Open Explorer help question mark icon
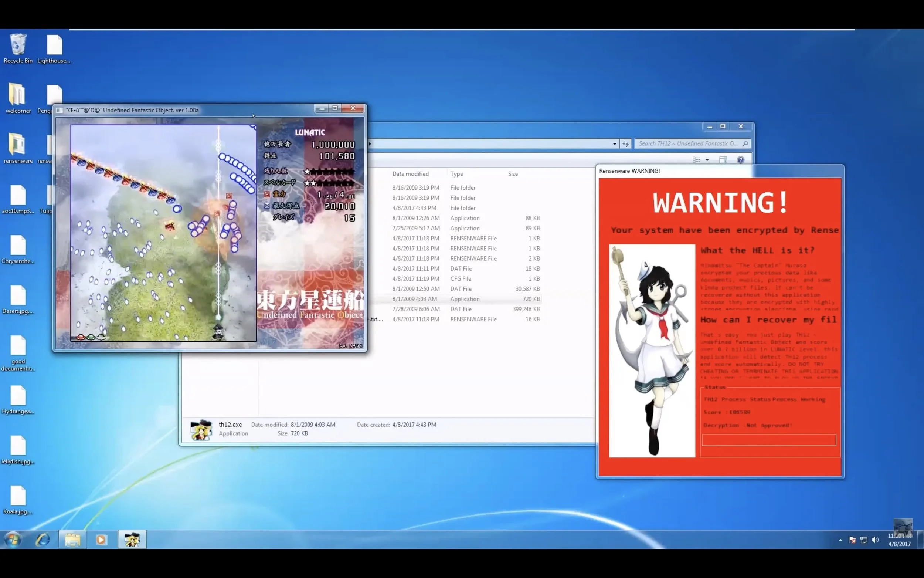 (740, 160)
